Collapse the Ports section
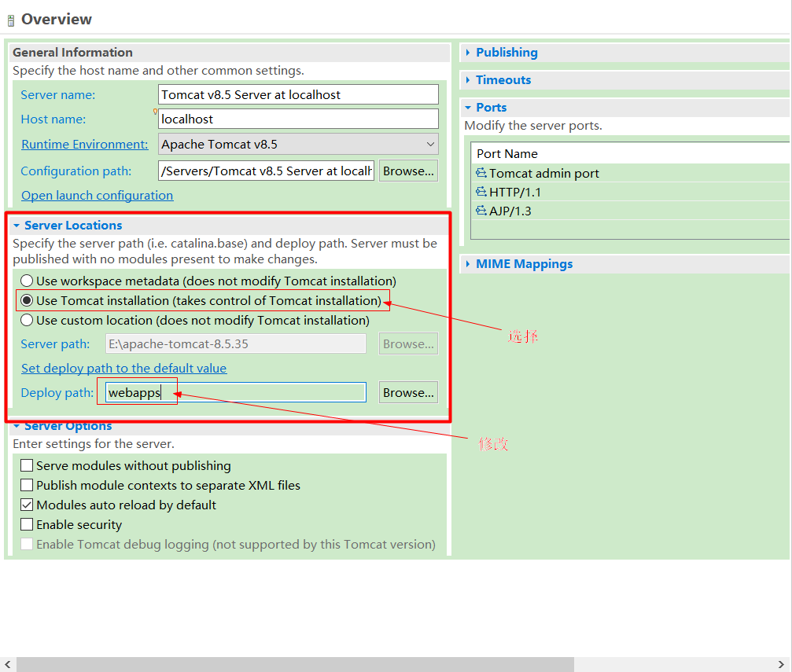Screen dimensions: 792x672 click(x=468, y=108)
